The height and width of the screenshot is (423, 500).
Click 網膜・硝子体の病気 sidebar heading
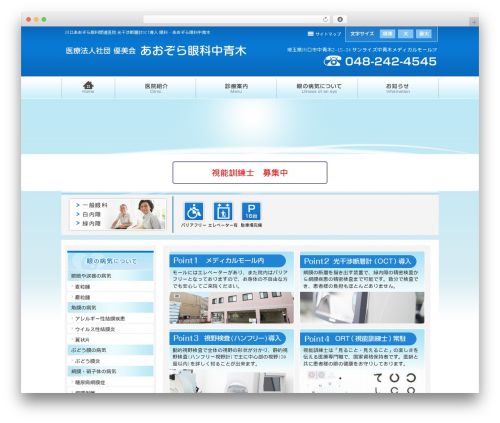110,371
